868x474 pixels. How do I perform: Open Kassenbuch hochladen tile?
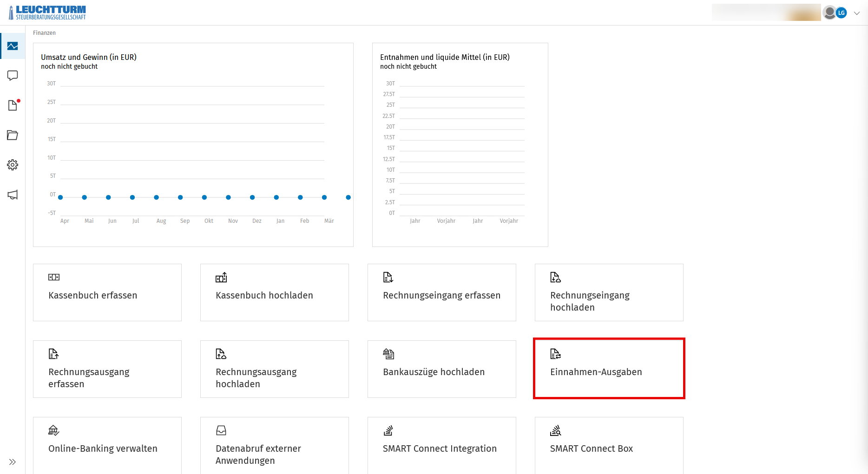(275, 292)
